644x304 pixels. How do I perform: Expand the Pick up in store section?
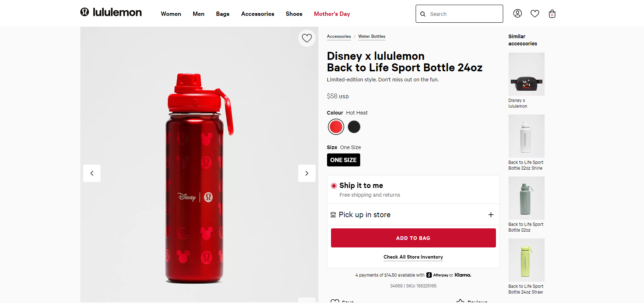[491, 215]
